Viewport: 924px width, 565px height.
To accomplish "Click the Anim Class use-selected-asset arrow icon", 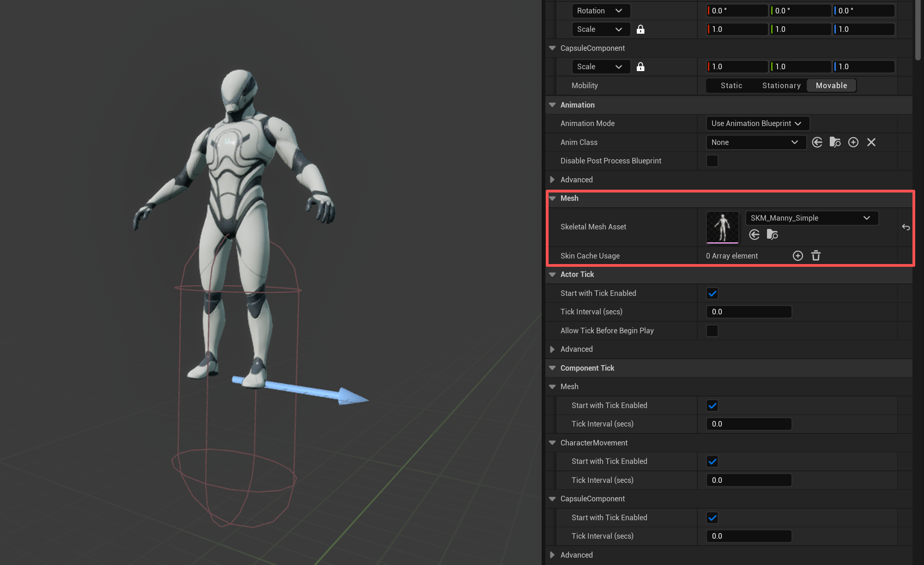I will click(x=817, y=142).
